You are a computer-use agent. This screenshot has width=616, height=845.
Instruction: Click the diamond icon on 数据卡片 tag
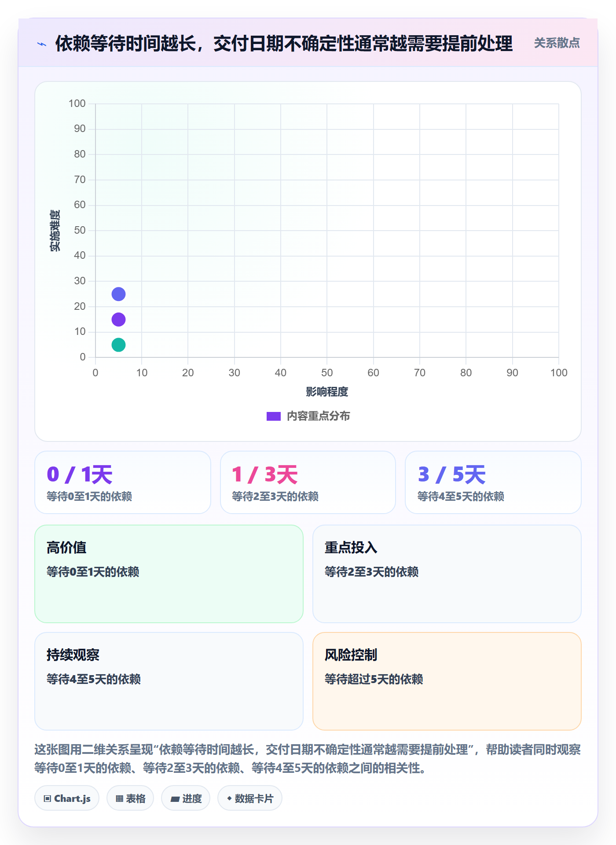click(x=229, y=798)
